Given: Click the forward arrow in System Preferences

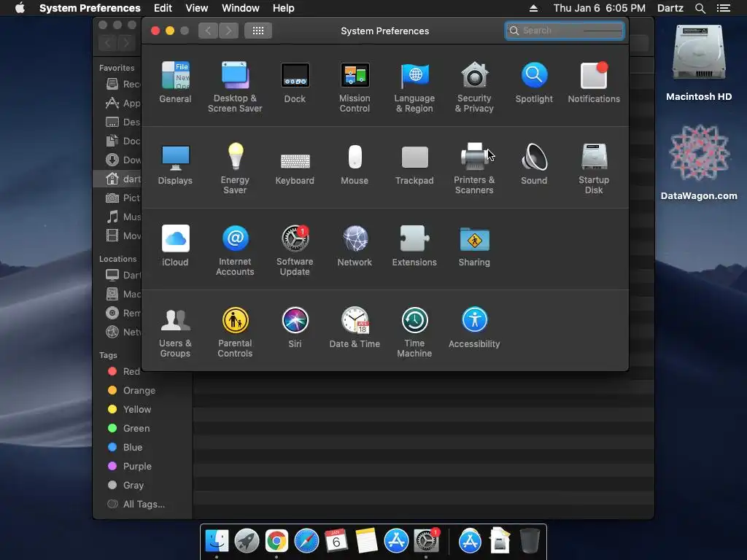Looking at the screenshot, I should 228,31.
